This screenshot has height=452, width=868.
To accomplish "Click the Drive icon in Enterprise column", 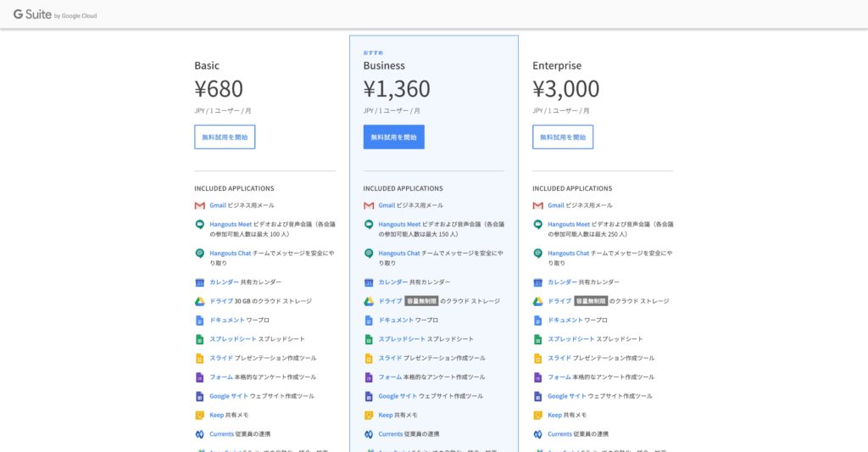I will pos(537,301).
